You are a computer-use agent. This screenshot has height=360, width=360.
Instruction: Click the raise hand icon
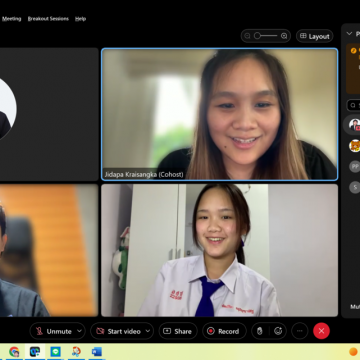(260, 331)
